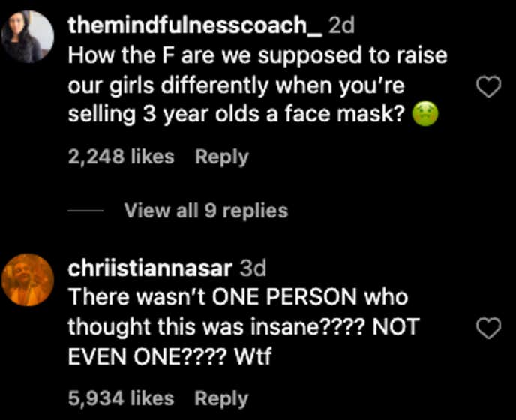This screenshot has height=420, width=516.
Task: Open themindfulnesscoach_ username link
Action: pos(195,25)
